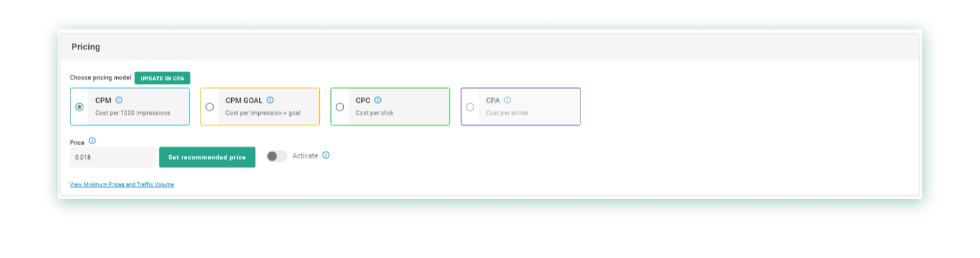The height and width of the screenshot is (258, 980).
Task: Choose the CPM GOAL radio button
Action: [209, 107]
